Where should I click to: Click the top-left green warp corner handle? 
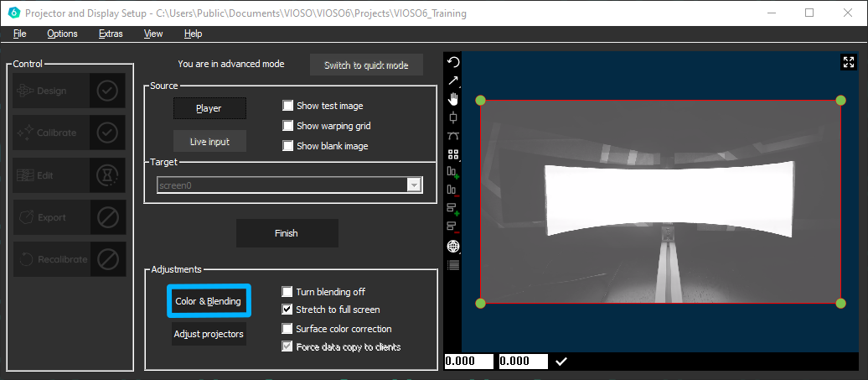point(480,101)
